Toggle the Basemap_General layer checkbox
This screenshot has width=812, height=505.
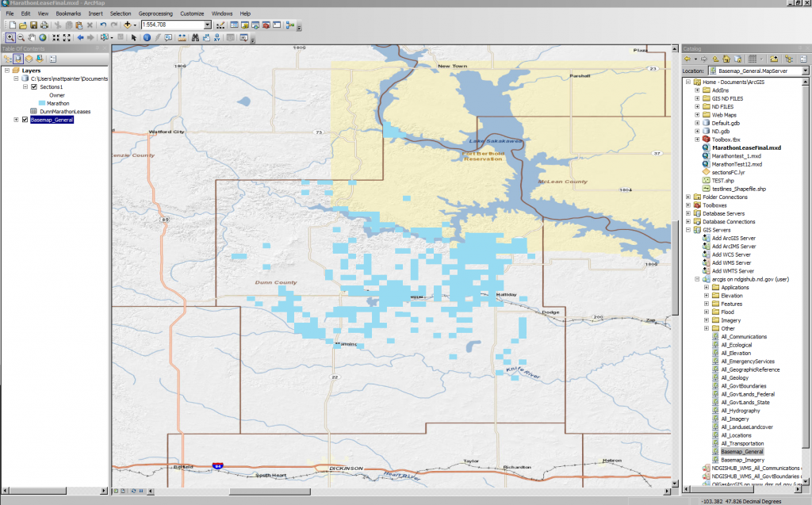tap(25, 120)
